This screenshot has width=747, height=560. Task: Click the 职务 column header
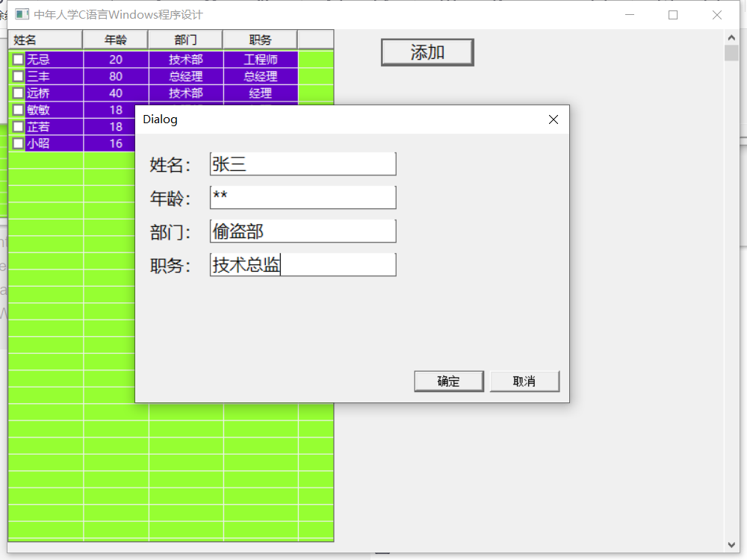[x=260, y=39]
